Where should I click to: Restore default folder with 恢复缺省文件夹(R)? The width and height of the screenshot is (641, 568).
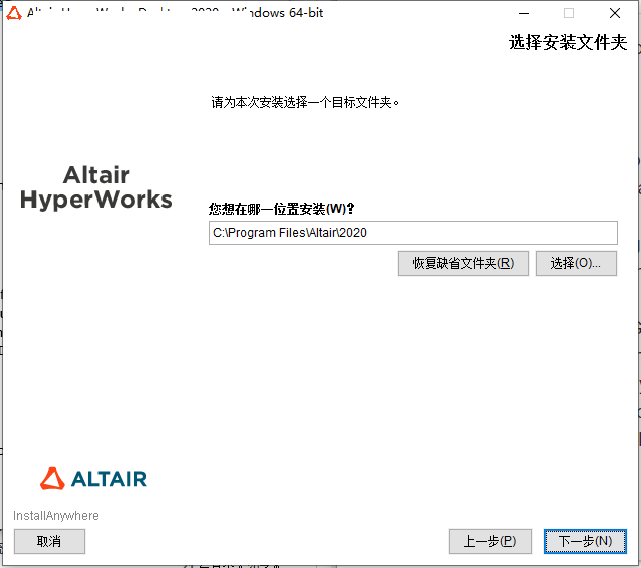pyautogui.click(x=463, y=263)
